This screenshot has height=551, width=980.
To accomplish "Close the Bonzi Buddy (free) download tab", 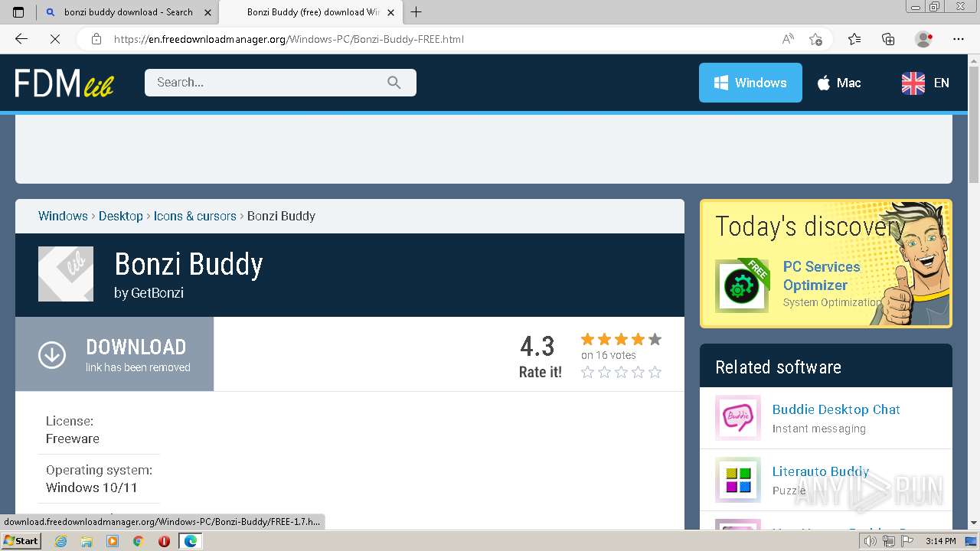I will pos(390,12).
